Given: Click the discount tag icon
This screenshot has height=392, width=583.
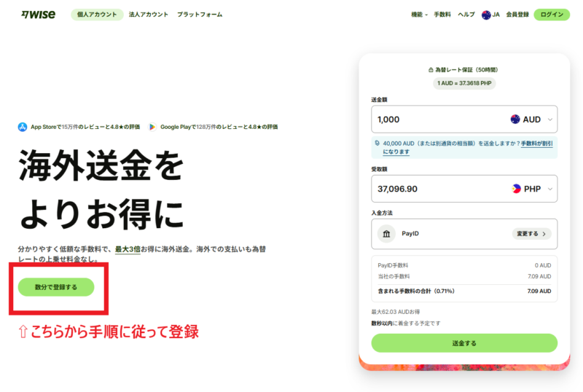Looking at the screenshot, I should coord(377,143).
